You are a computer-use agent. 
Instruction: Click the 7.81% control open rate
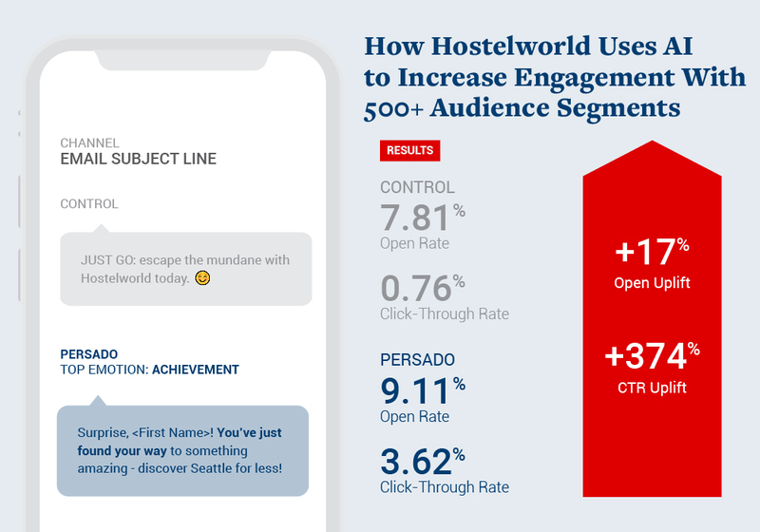click(422, 219)
